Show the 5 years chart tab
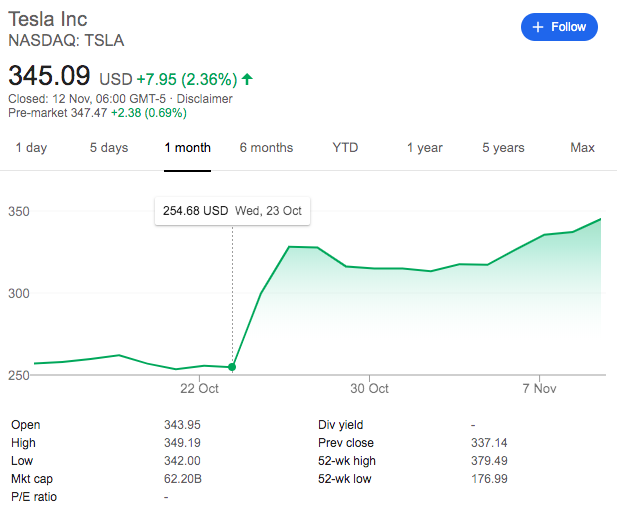The height and width of the screenshot is (517, 617). 503,148
